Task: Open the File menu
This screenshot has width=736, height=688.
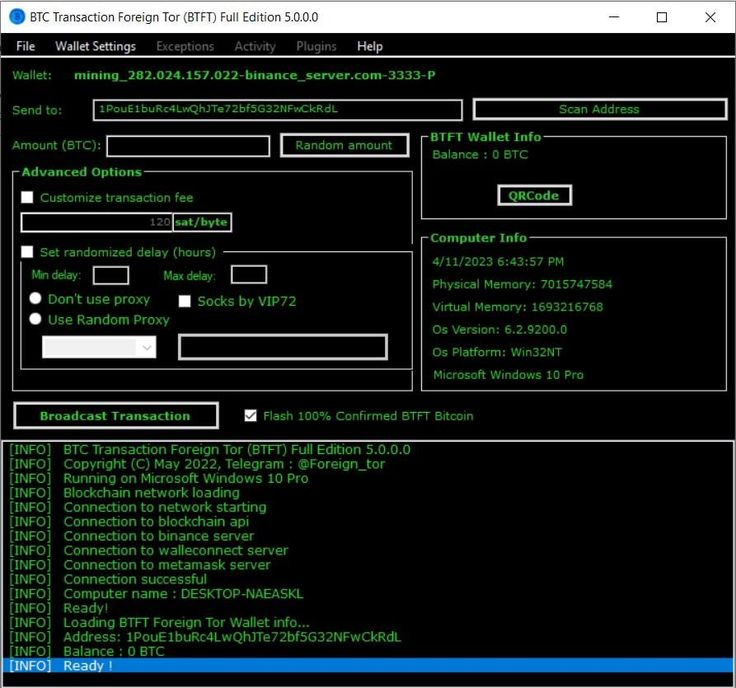Action: coord(26,46)
